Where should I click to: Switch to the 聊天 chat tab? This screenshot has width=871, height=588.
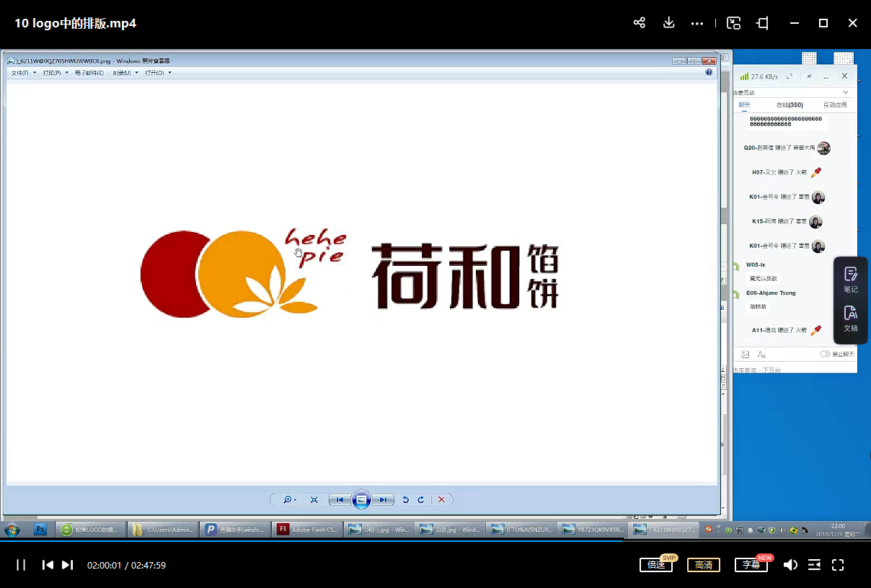[x=745, y=105]
